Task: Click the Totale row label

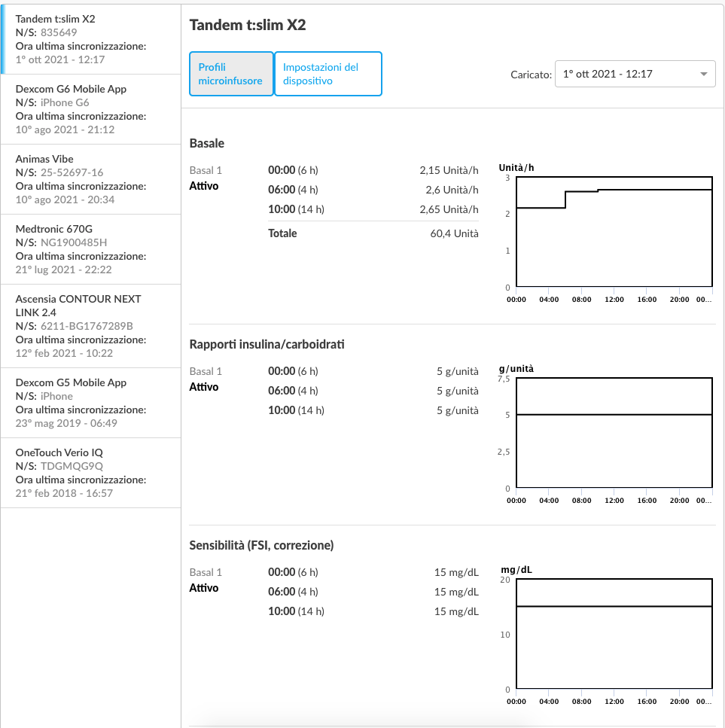Action: click(x=282, y=233)
